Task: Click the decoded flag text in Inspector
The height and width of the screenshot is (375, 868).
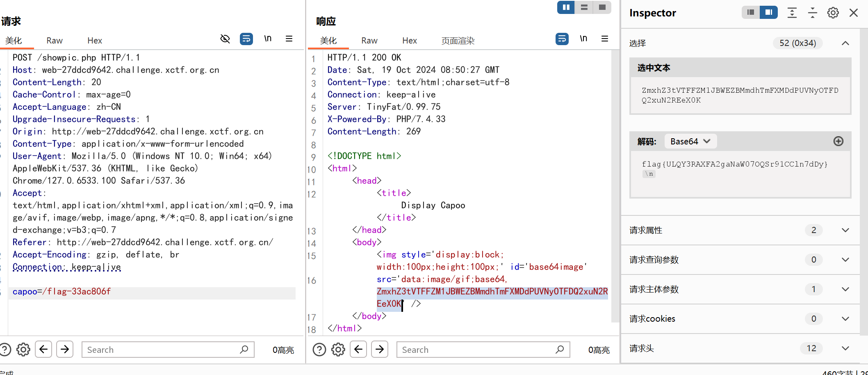Action: (x=734, y=164)
